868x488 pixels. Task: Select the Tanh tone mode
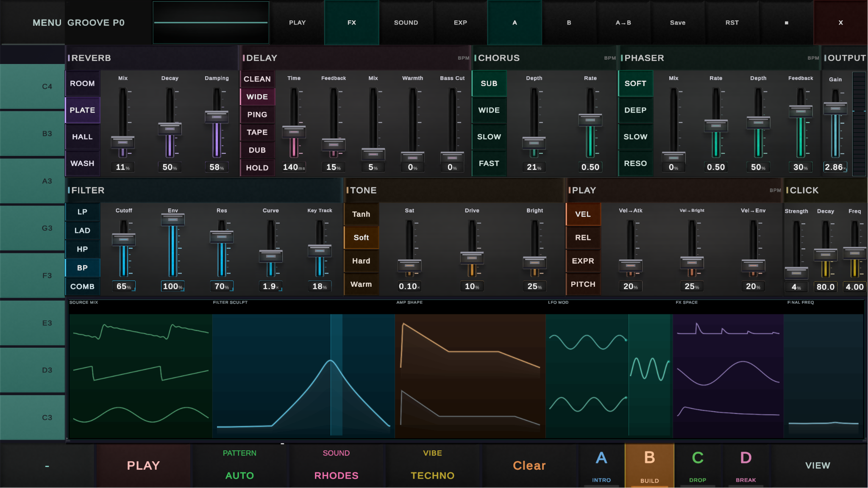tap(361, 214)
